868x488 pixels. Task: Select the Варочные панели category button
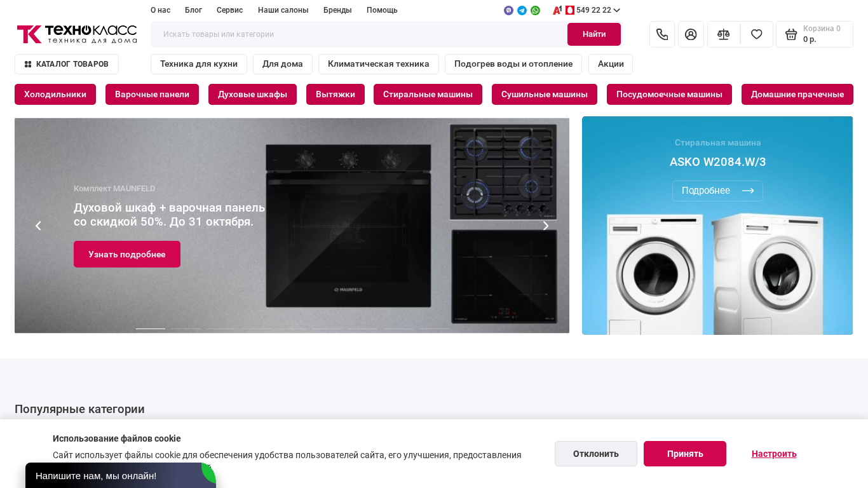[x=152, y=94]
